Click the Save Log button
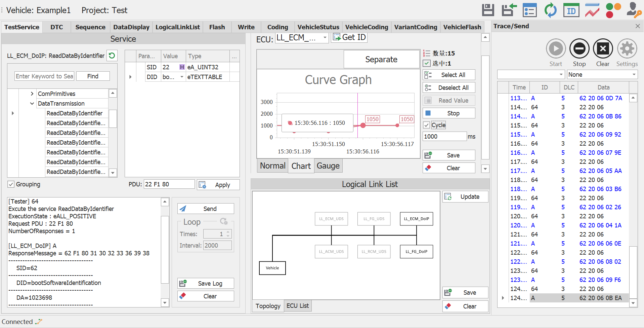 point(206,283)
